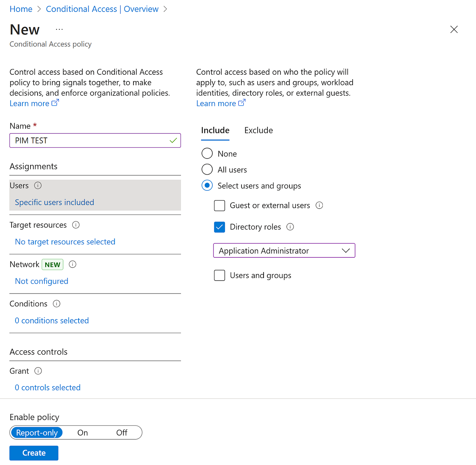Screen dimensions: 476x465
Task: Click the Create button
Action: point(34,453)
